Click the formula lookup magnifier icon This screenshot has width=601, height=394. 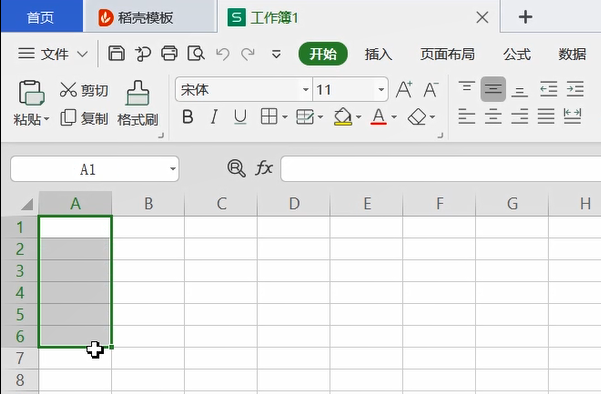coord(236,168)
